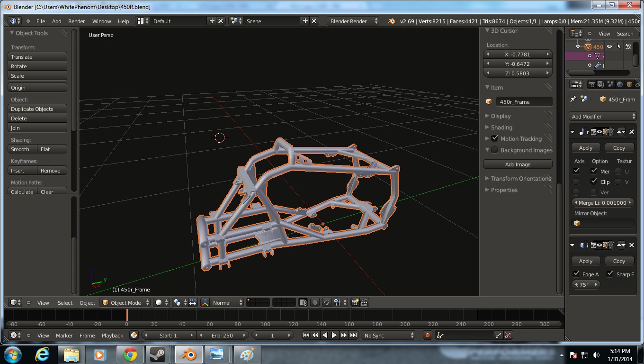Disable the Motion Tracking checkbox

point(495,138)
